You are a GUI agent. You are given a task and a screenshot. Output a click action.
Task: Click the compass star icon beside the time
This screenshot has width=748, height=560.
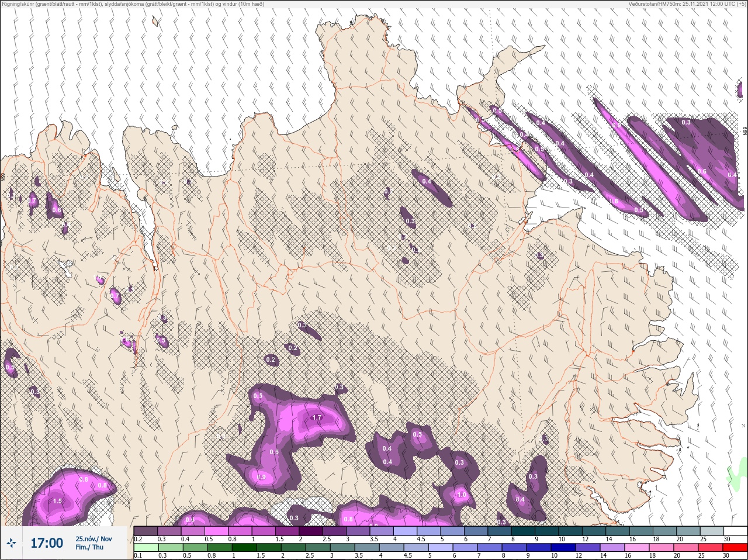click(11, 543)
